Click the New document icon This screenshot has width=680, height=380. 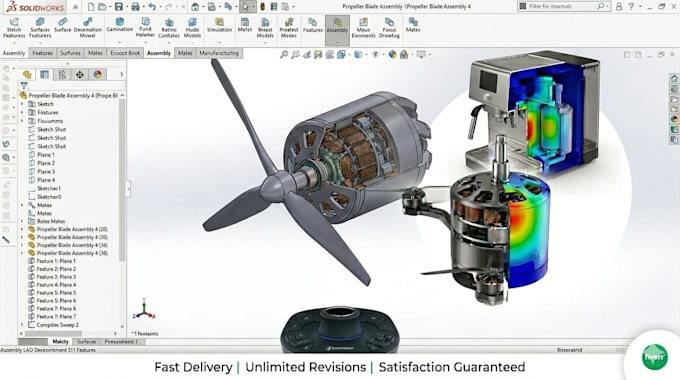click(x=91, y=7)
